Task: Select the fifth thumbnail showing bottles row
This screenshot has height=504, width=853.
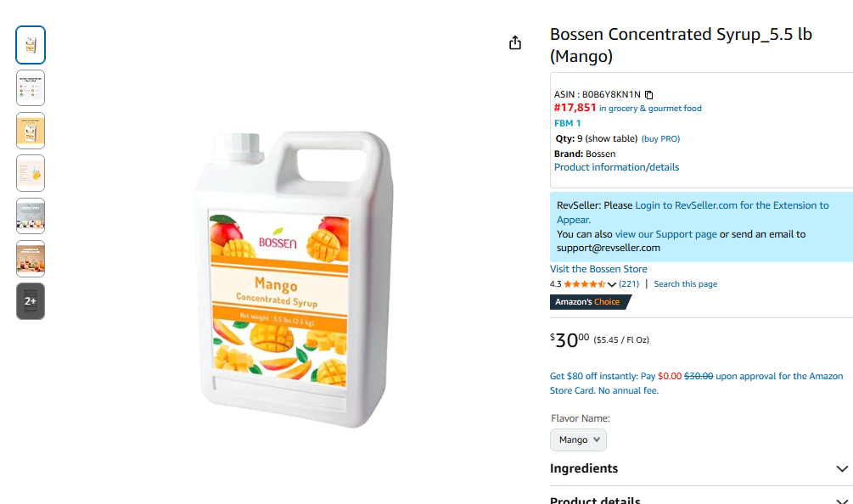Action: click(31, 216)
